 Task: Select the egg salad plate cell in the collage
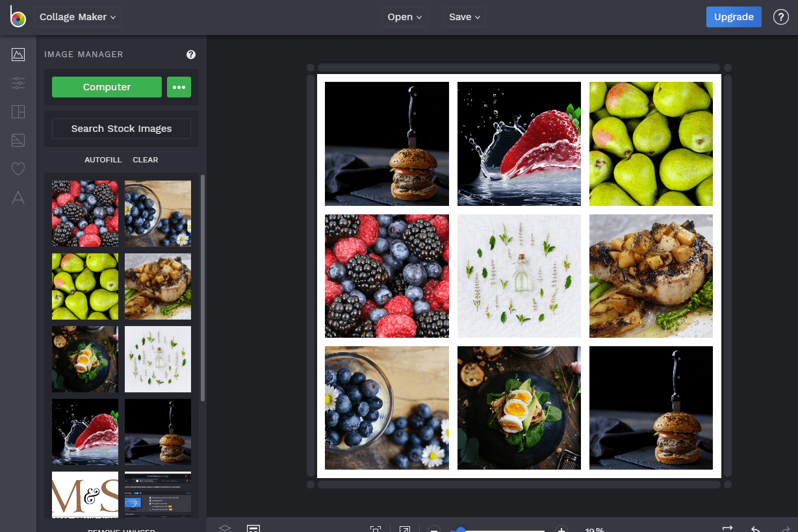(519, 408)
